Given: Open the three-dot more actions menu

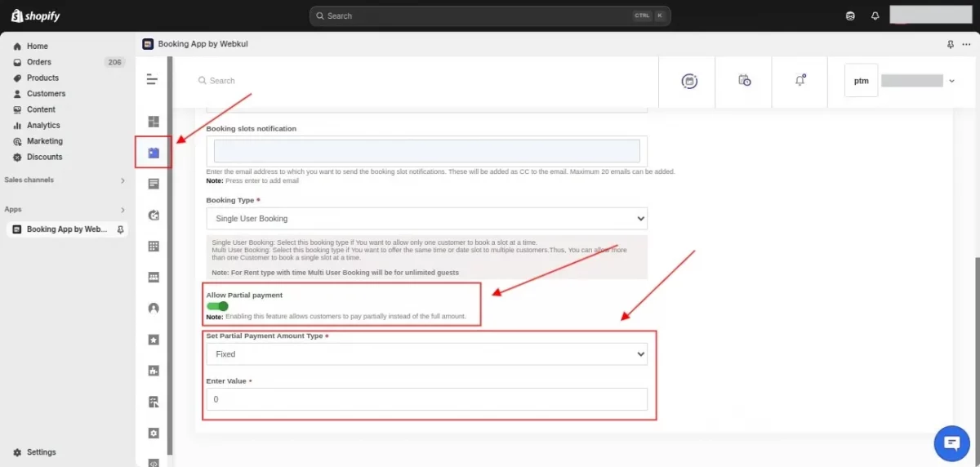Looking at the screenshot, I should coord(966,44).
